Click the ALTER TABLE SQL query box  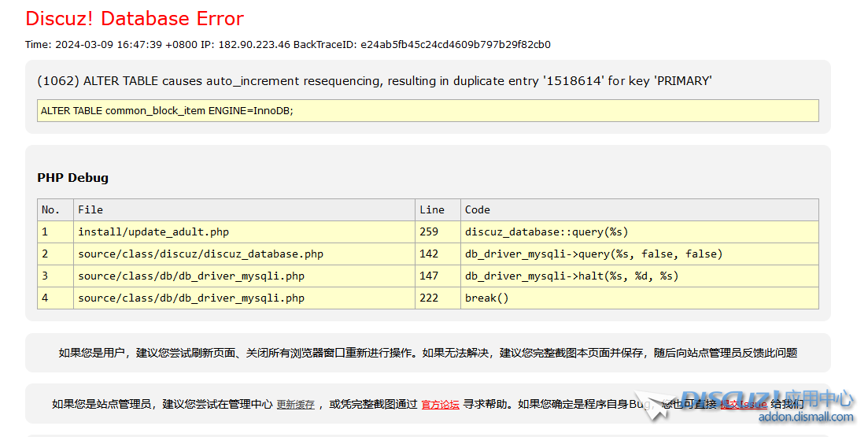(x=427, y=110)
